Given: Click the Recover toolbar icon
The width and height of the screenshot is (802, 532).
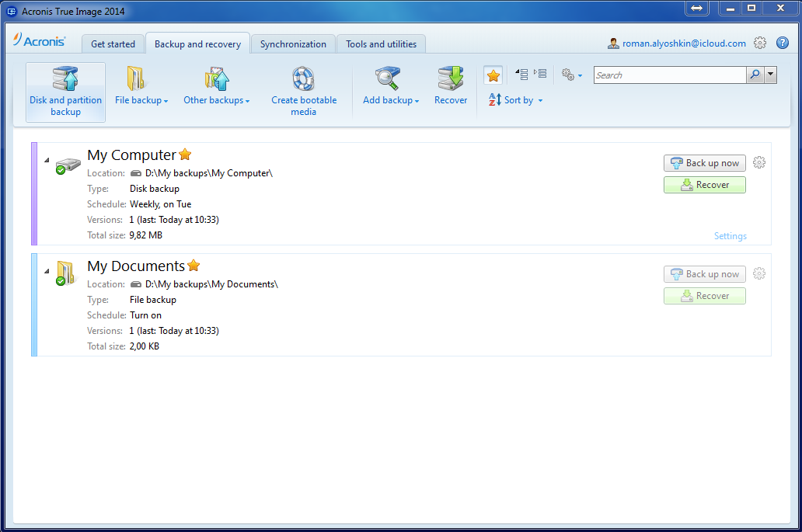Looking at the screenshot, I should tap(451, 78).
